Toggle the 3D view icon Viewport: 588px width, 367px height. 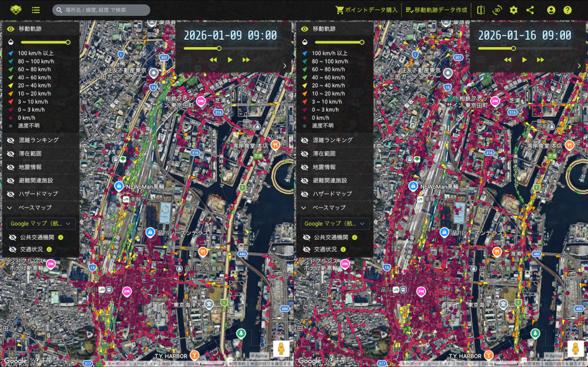[497, 10]
